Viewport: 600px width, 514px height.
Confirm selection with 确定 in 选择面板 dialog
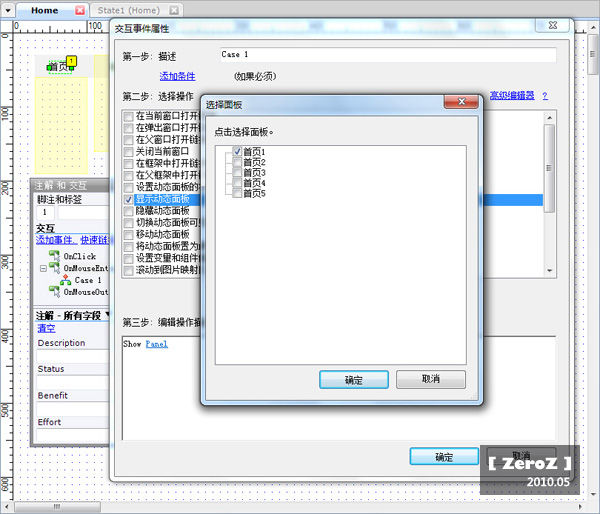[x=354, y=380]
